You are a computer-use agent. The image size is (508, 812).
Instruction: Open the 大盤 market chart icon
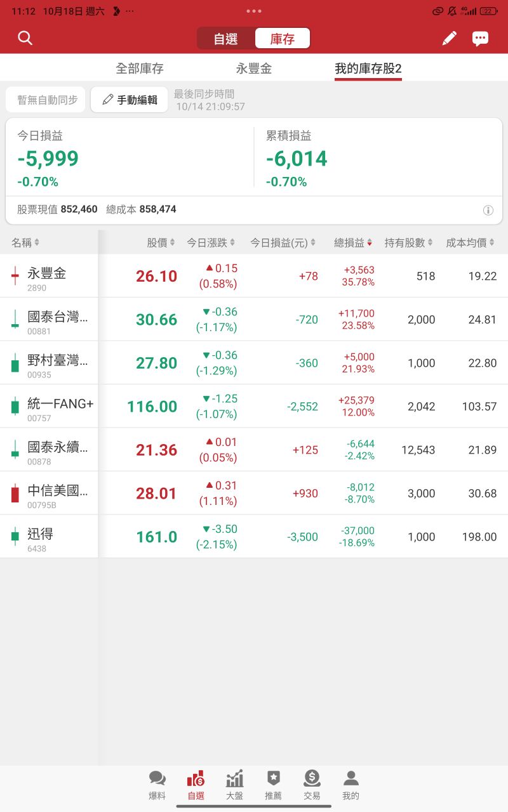tap(234, 783)
